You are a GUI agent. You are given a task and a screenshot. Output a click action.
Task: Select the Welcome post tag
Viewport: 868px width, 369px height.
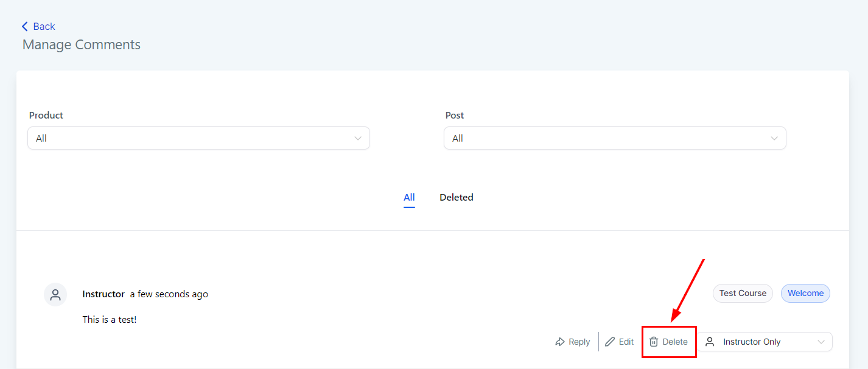click(805, 293)
